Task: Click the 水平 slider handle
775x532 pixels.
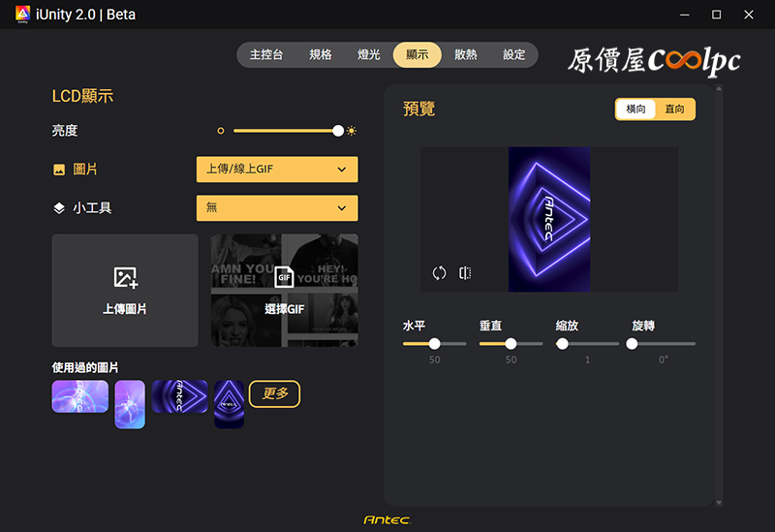Action: click(x=434, y=344)
